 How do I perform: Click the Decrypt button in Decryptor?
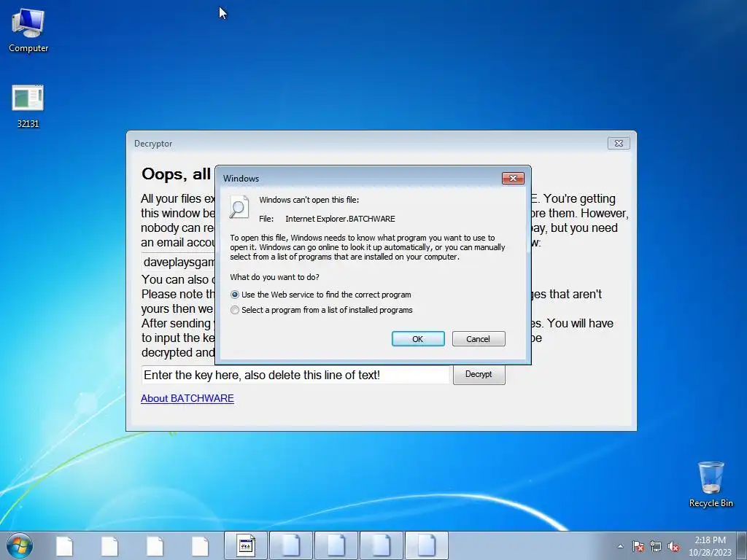click(479, 374)
